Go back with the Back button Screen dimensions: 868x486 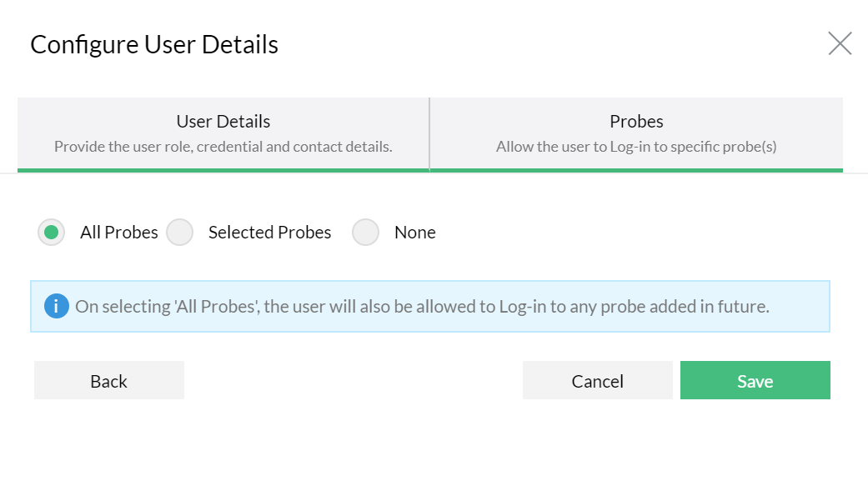click(x=109, y=381)
